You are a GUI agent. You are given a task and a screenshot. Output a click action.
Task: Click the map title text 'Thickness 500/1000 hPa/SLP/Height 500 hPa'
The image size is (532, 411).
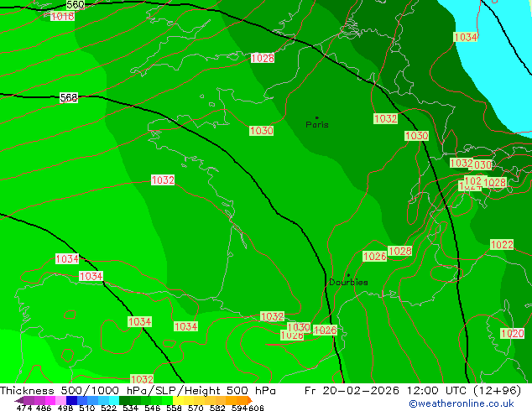click(138, 391)
